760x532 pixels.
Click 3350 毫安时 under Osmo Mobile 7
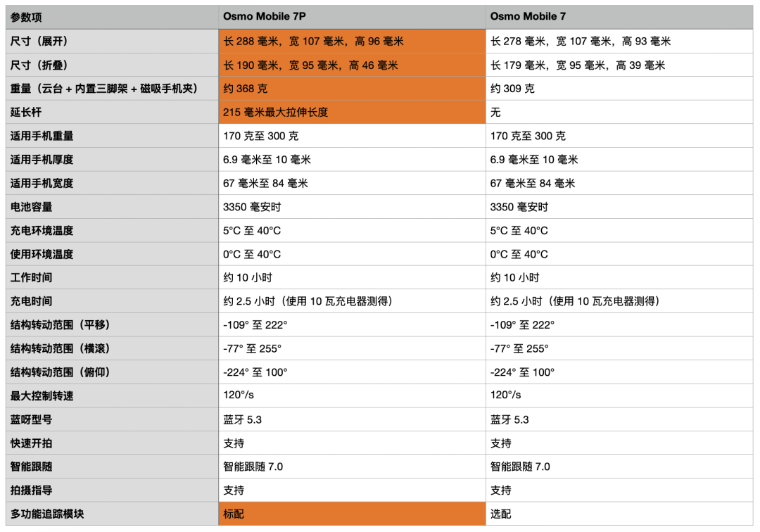619,207
